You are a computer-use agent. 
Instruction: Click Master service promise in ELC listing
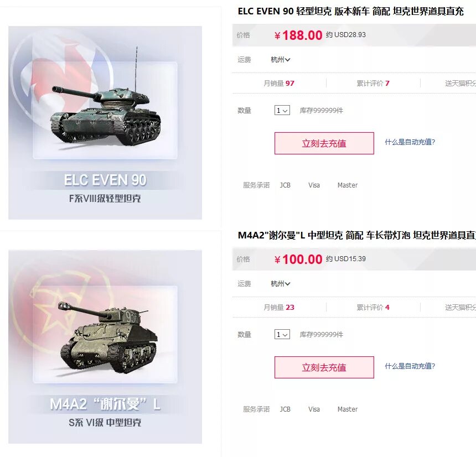[x=348, y=185]
